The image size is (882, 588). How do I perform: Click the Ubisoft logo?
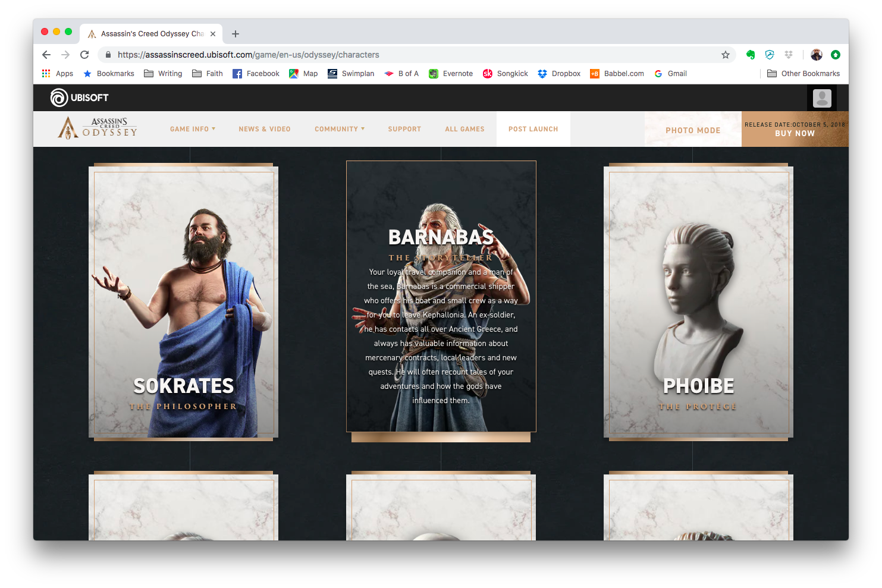click(x=80, y=98)
